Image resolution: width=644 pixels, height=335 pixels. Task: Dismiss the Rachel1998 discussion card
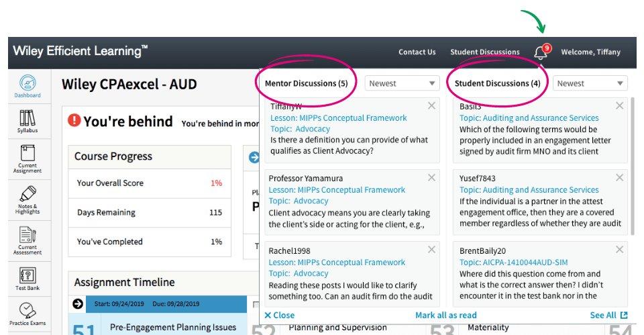431,250
